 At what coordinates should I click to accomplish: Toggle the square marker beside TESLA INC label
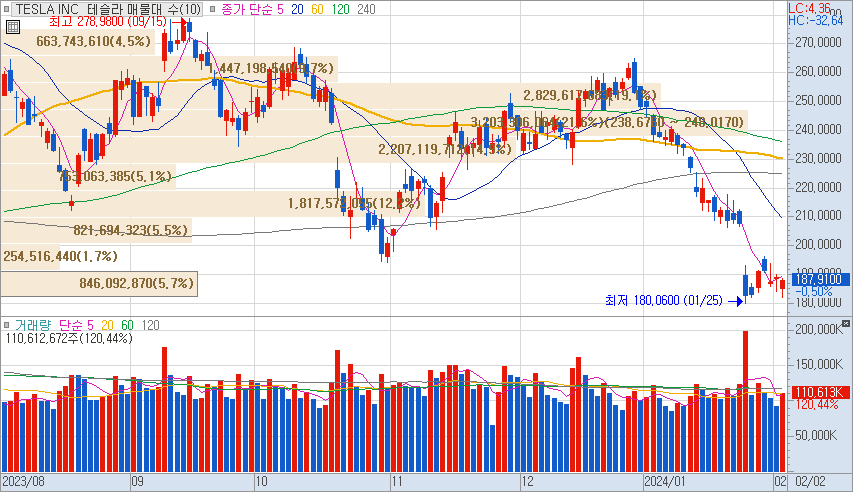pos(7,9)
